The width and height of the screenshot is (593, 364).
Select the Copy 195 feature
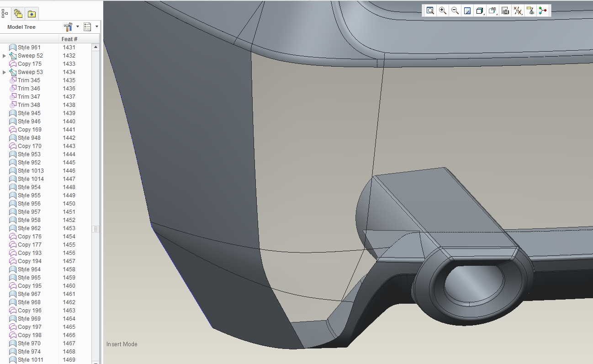pyautogui.click(x=30, y=286)
